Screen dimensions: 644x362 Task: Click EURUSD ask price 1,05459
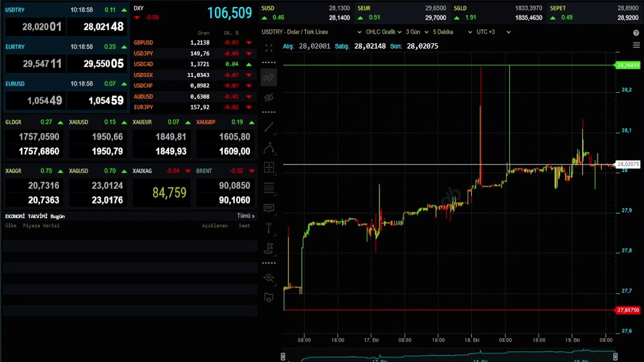tap(96, 101)
